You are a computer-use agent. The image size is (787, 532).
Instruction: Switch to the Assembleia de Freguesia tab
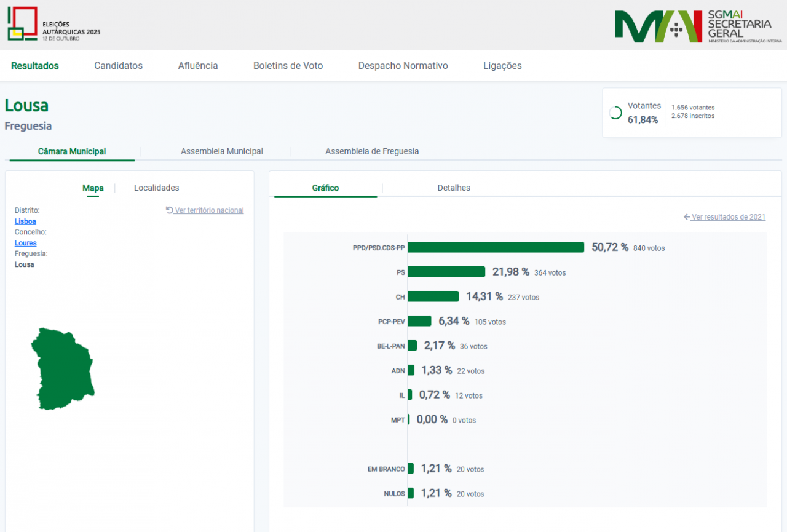click(372, 151)
